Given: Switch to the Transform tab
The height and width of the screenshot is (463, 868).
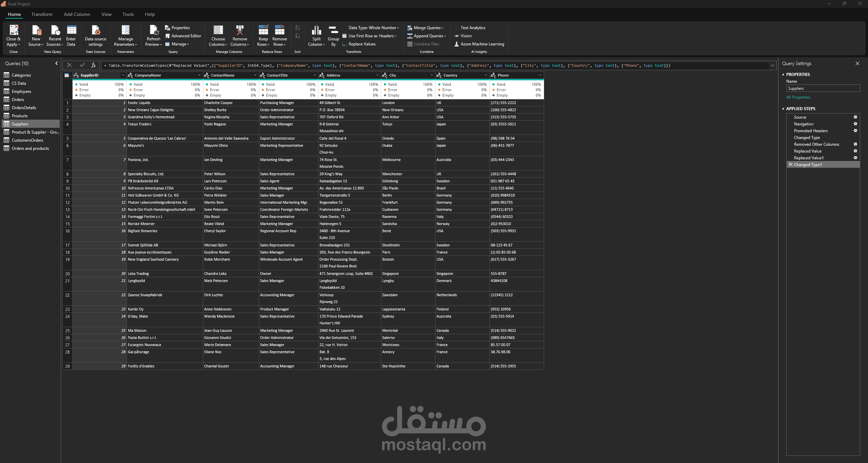Looking at the screenshot, I should (42, 14).
